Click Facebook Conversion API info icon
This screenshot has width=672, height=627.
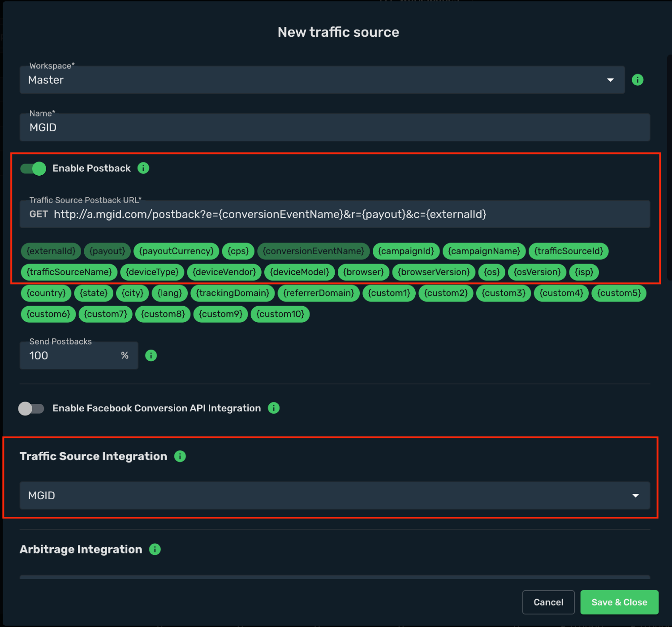click(x=274, y=408)
